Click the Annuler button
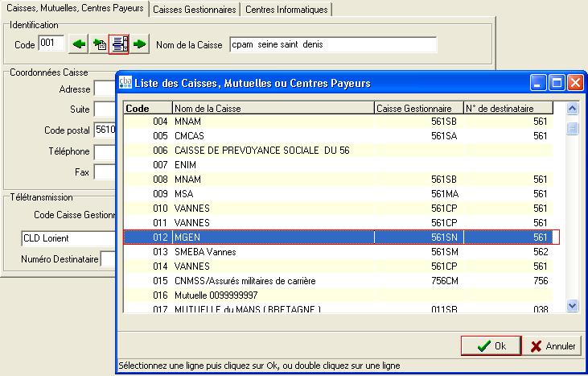Image resolution: width=588 pixels, height=376 pixels. point(552,345)
